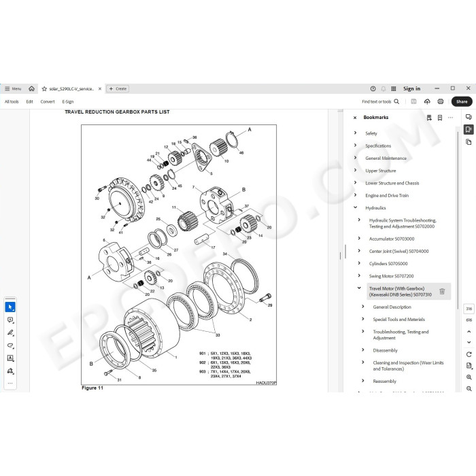Select Reassembly bookmark

click(x=384, y=381)
